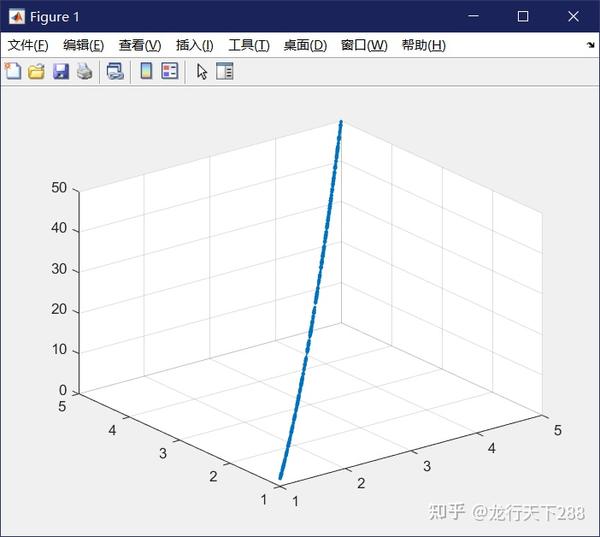600x537 pixels.
Task: Click the z-axis tick label 20
Action: 59,309
